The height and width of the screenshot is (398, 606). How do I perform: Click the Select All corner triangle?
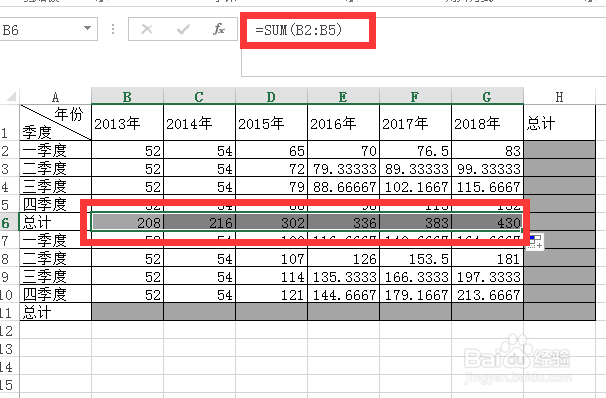[x=10, y=96]
